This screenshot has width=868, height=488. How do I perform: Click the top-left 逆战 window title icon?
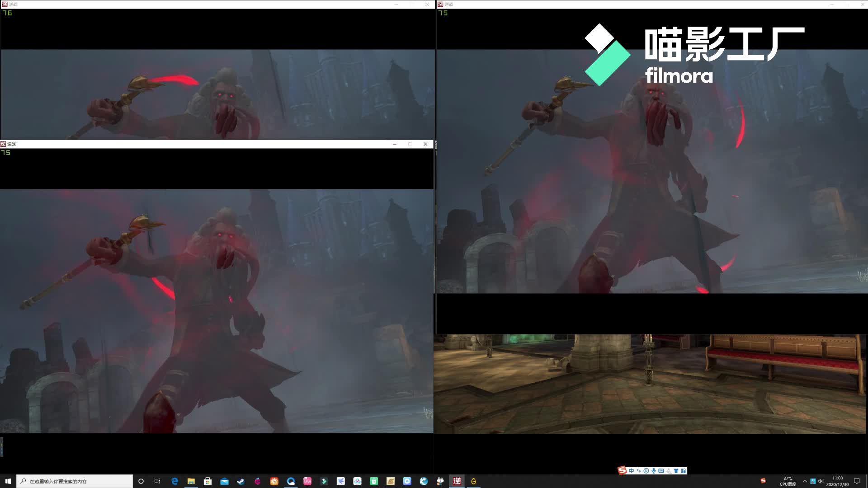click(4, 4)
